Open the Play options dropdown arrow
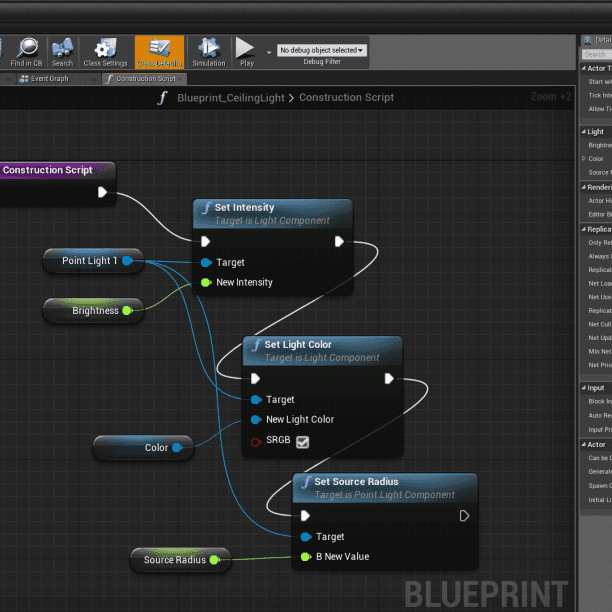Screen dimensions: 612x612 pyautogui.click(x=269, y=52)
